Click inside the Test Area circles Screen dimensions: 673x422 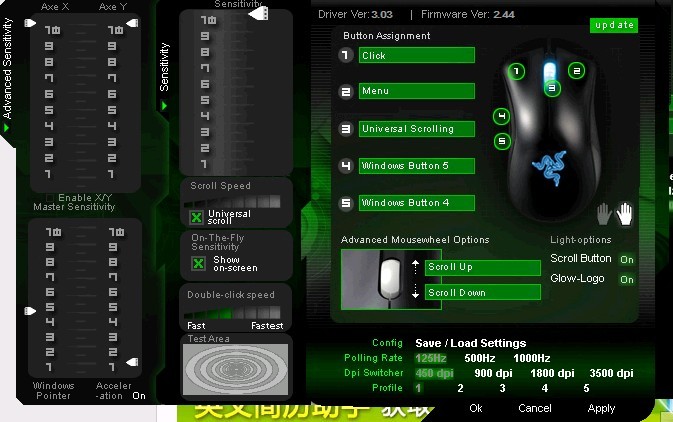coord(235,369)
